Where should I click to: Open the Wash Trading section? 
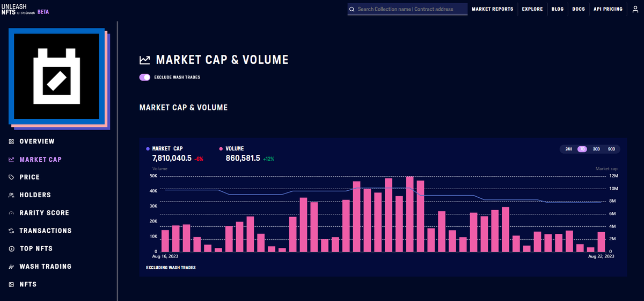coord(45,267)
